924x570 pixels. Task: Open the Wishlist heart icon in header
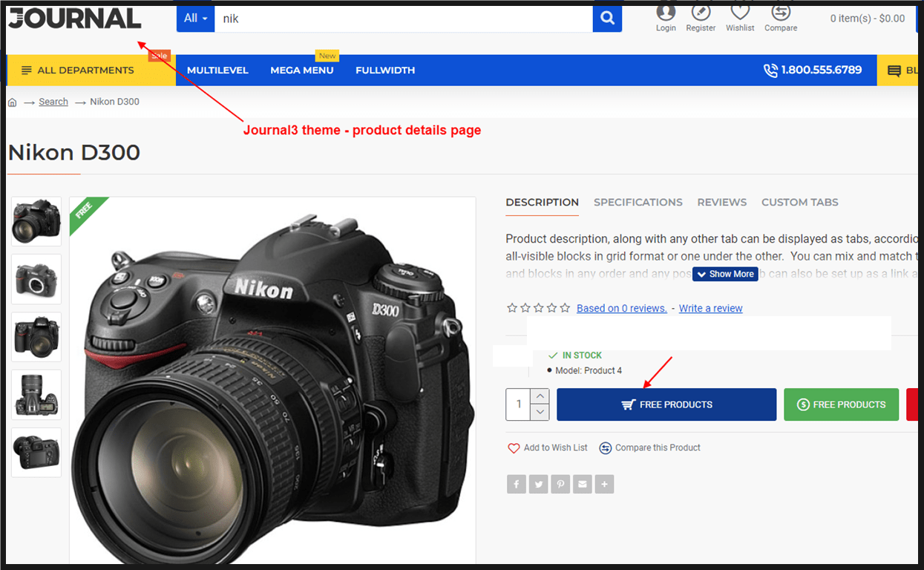pyautogui.click(x=740, y=13)
